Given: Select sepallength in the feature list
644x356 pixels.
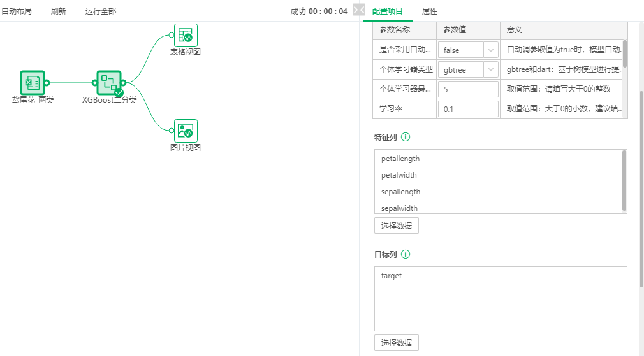Looking at the screenshot, I should tap(400, 192).
